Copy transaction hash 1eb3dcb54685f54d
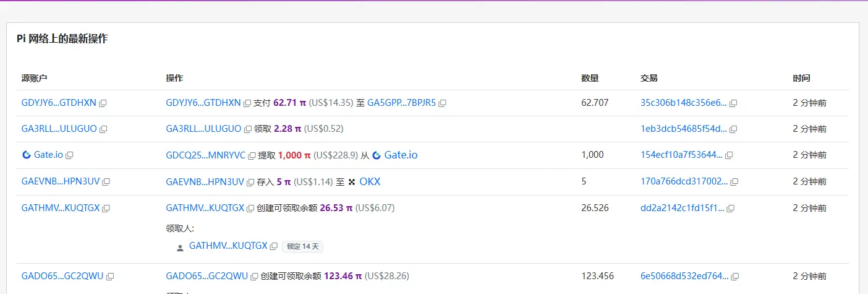This screenshot has height=294, width=868. (734, 129)
